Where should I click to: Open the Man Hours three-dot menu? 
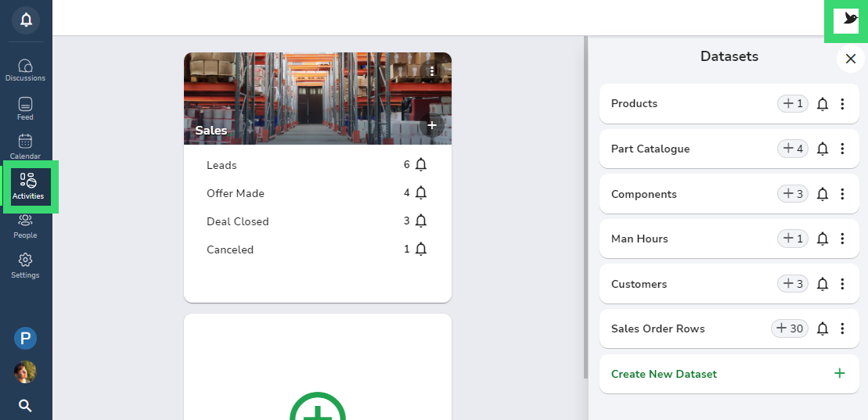click(842, 239)
